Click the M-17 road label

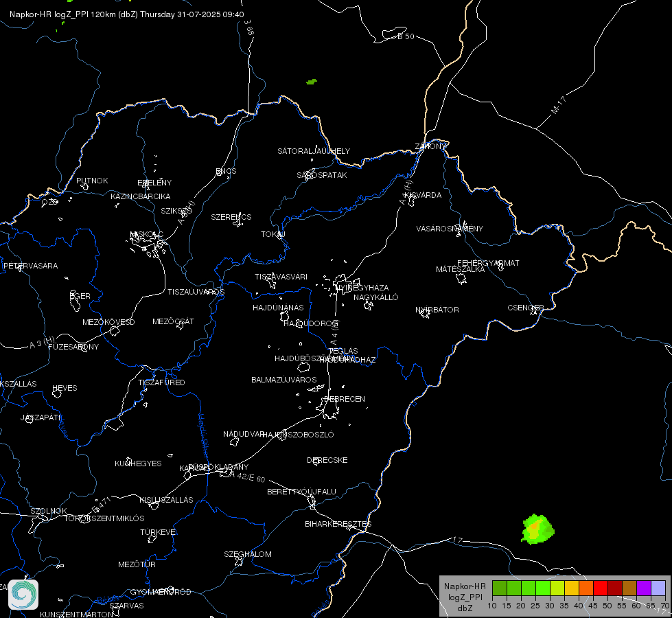point(559,105)
